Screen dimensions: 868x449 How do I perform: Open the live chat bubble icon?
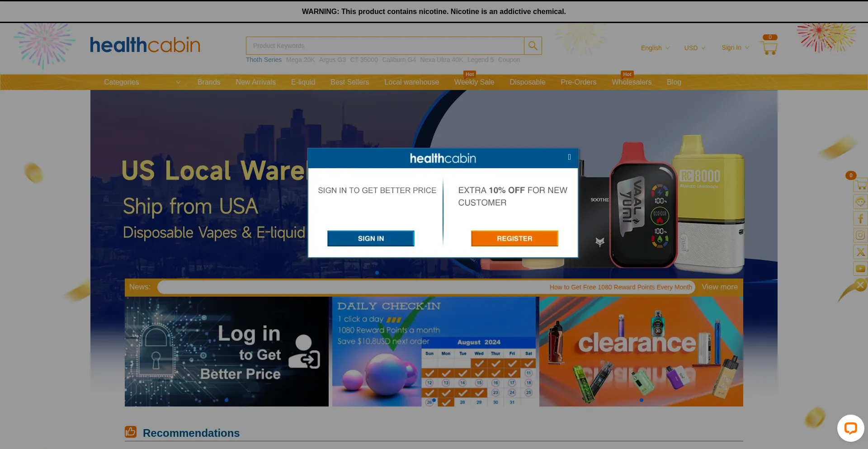tap(850, 428)
